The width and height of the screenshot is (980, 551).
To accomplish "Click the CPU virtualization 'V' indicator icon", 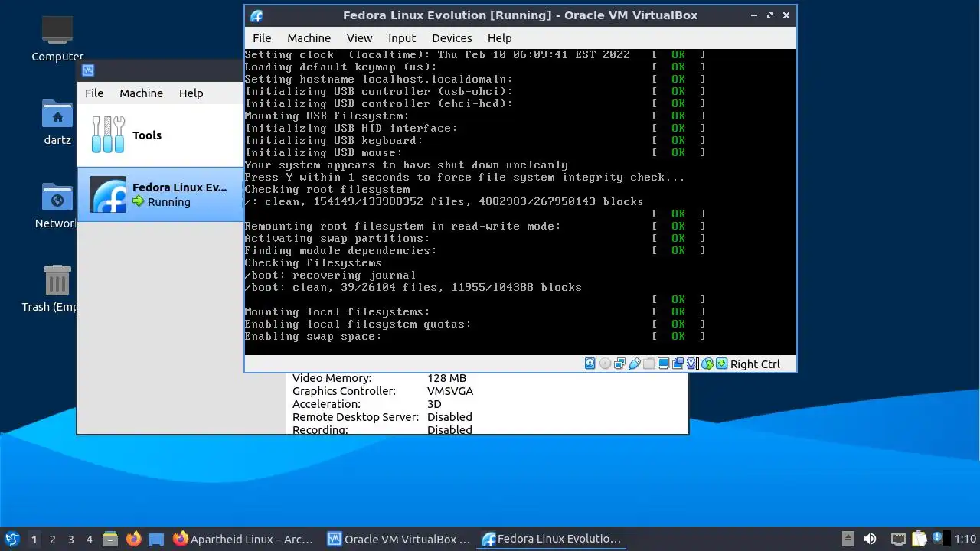I will 691,364.
